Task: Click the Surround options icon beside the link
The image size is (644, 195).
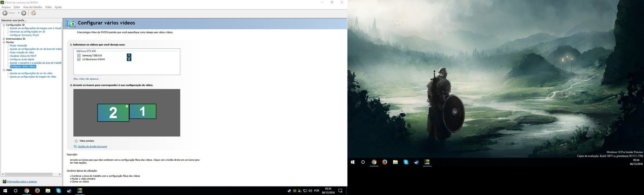Action: point(75,147)
